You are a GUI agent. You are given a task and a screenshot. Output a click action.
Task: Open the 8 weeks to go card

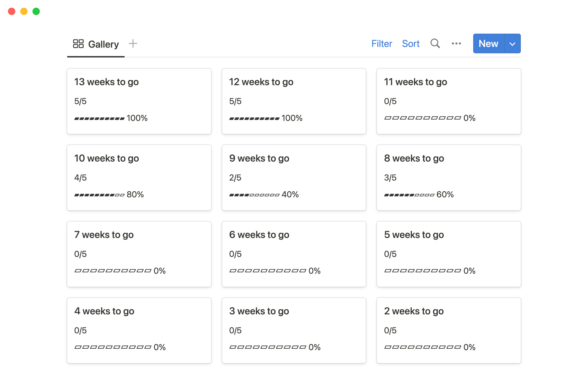tap(448, 177)
